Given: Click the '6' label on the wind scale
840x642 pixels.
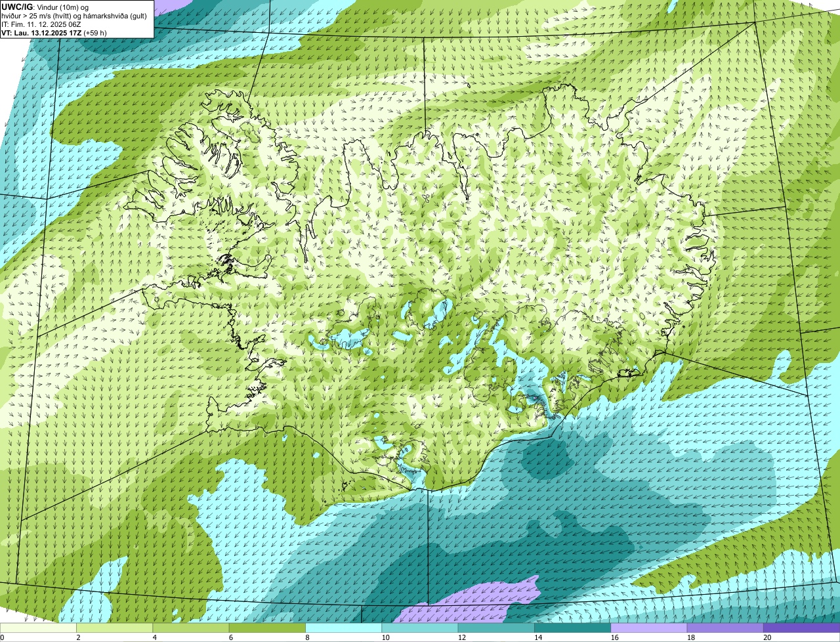Looking at the screenshot, I should point(231,637).
